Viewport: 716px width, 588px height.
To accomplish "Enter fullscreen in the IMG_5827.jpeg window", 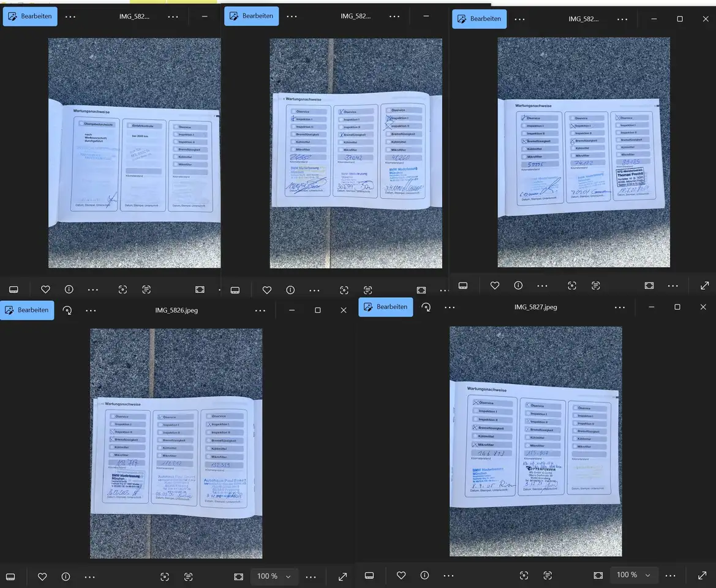I will [x=703, y=575].
